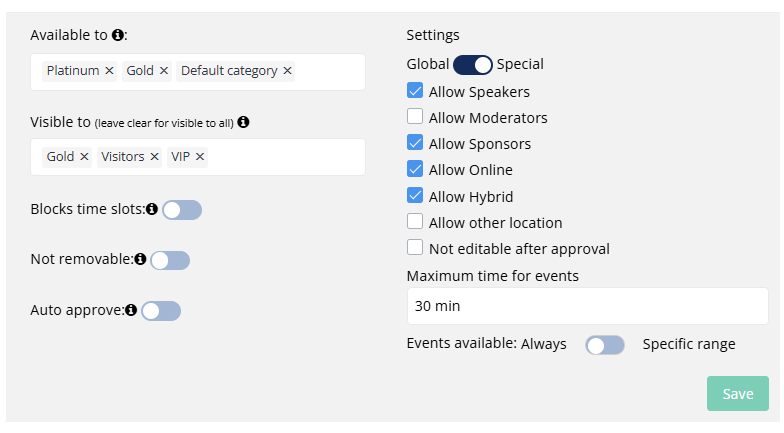The width and height of the screenshot is (784, 433).
Task: Remove the Platinum tag from Available to
Action: tap(109, 71)
